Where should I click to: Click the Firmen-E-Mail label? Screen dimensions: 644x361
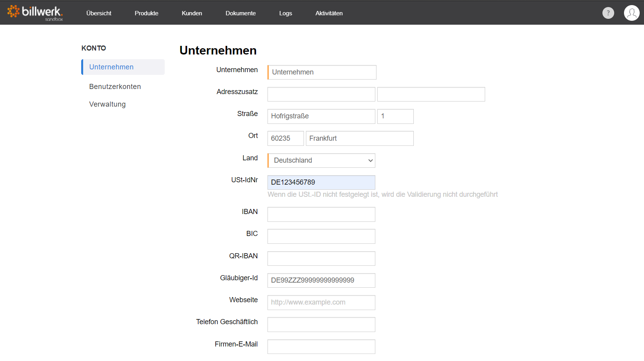(x=236, y=344)
